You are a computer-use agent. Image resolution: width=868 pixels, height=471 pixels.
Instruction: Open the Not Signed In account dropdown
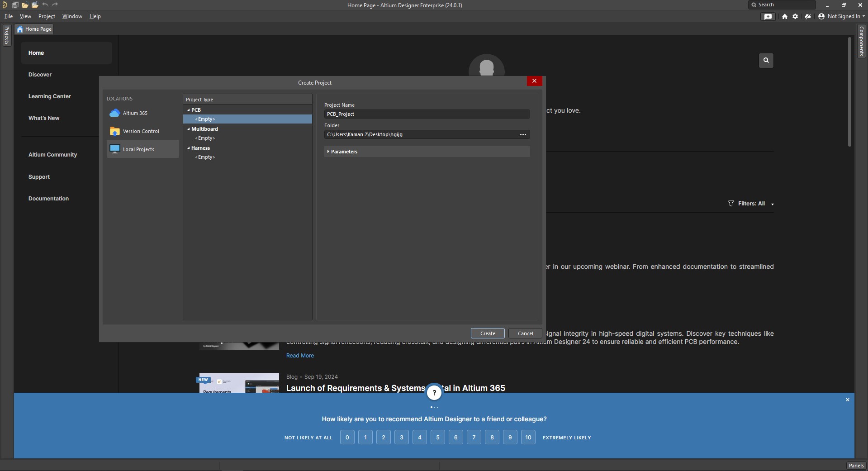(842, 16)
